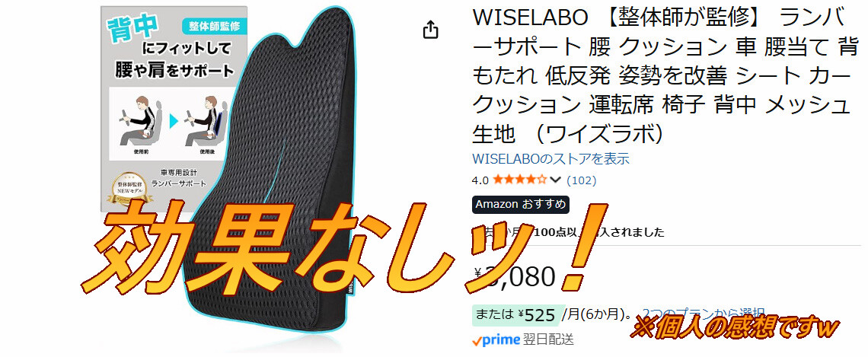Open the 102 customer reviews link
This screenshot has height=357, width=868.
[x=581, y=180]
